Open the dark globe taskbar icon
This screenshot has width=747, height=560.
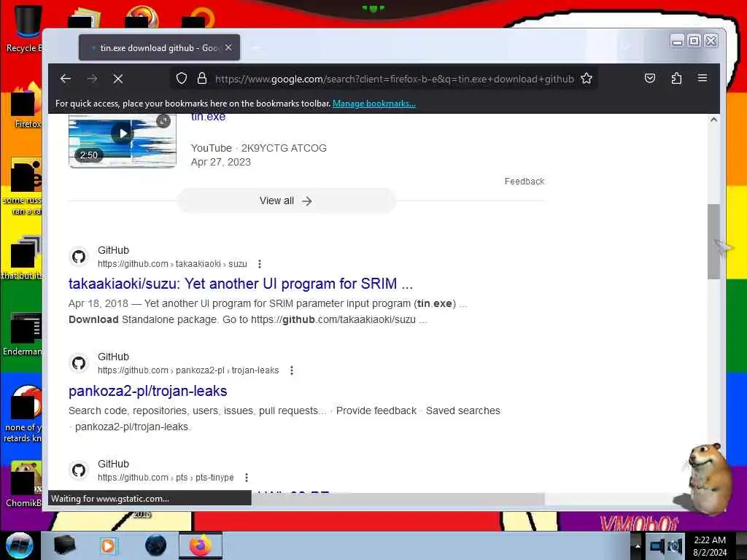point(156,545)
